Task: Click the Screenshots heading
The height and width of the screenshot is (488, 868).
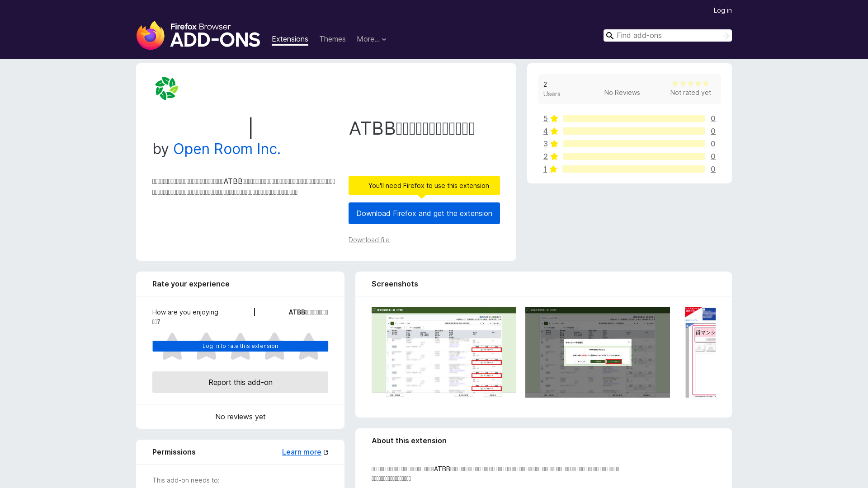Action: pos(395,284)
